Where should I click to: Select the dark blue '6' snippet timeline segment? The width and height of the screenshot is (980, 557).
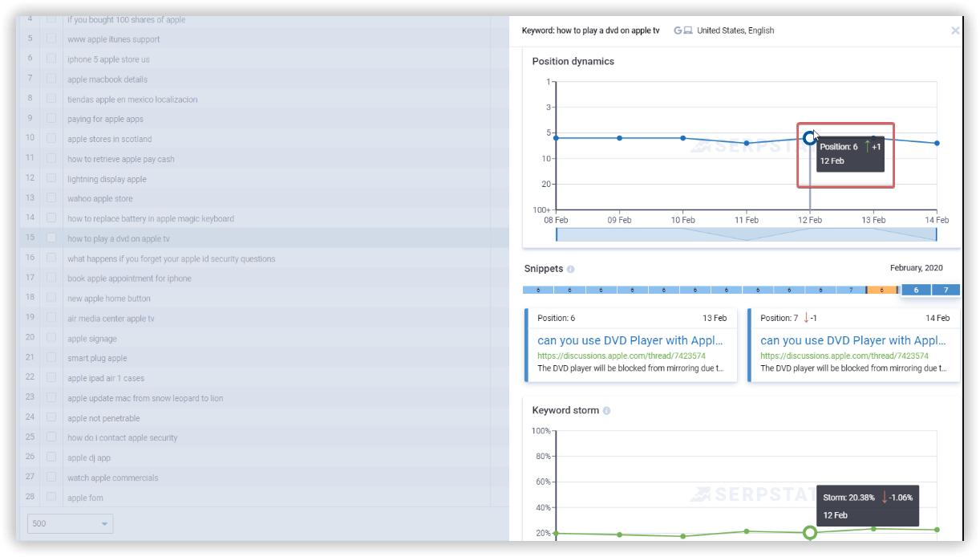pos(917,290)
